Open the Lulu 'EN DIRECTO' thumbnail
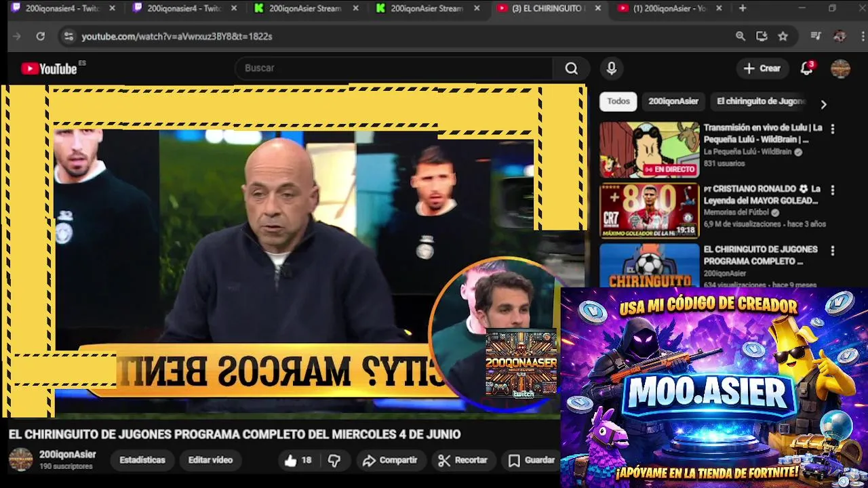The width and height of the screenshot is (868, 488). tap(649, 150)
